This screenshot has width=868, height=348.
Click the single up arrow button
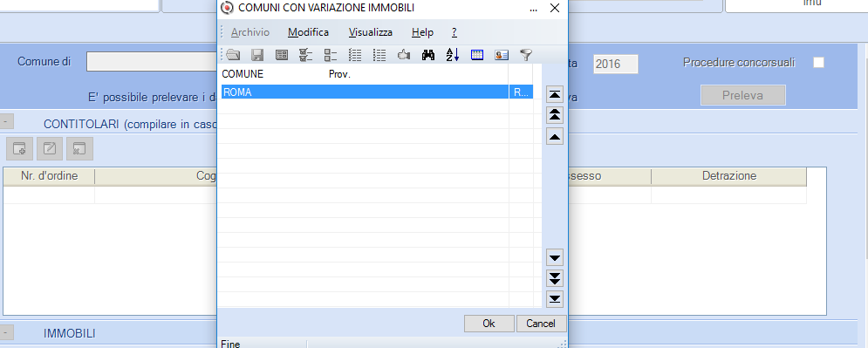555,136
